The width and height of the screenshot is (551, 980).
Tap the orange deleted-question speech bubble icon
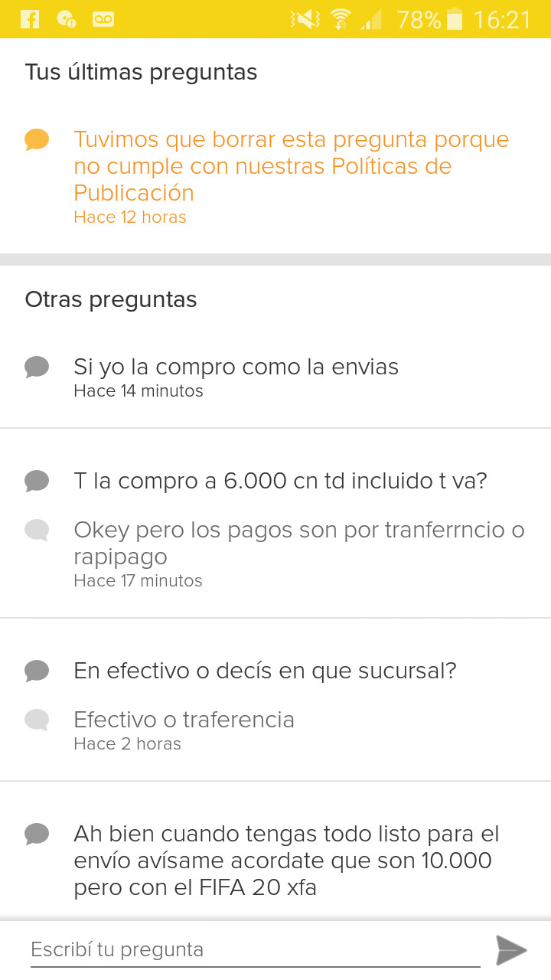coord(37,140)
